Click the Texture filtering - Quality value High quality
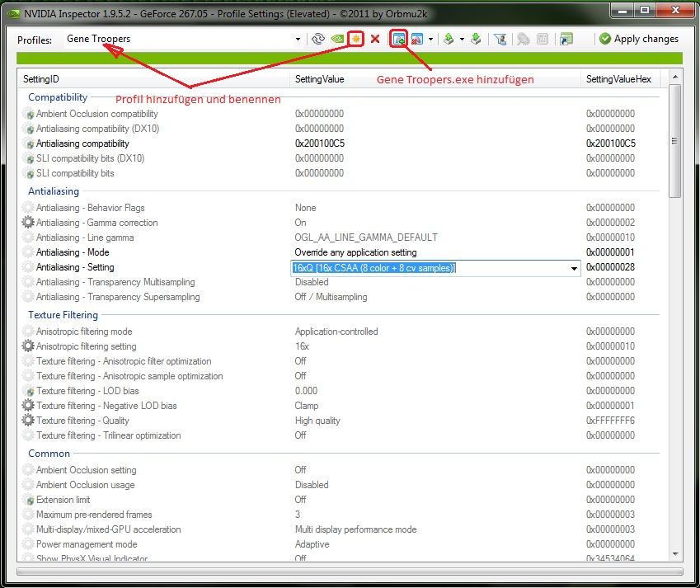700x588 pixels. tap(317, 421)
